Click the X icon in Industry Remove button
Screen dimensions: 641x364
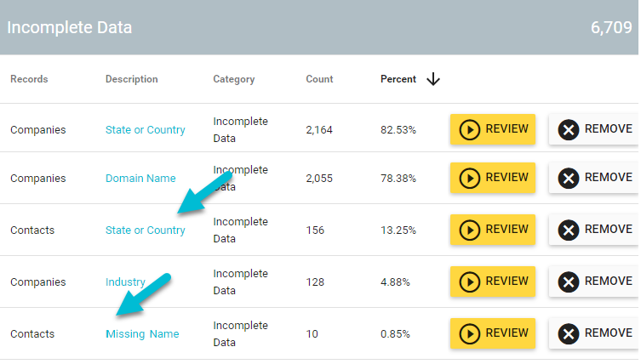tap(568, 282)
